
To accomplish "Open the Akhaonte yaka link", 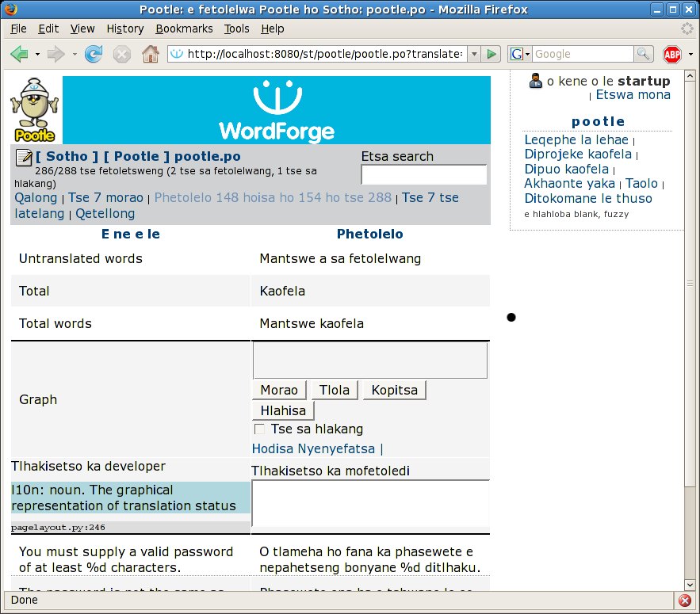I will point(570,183).
